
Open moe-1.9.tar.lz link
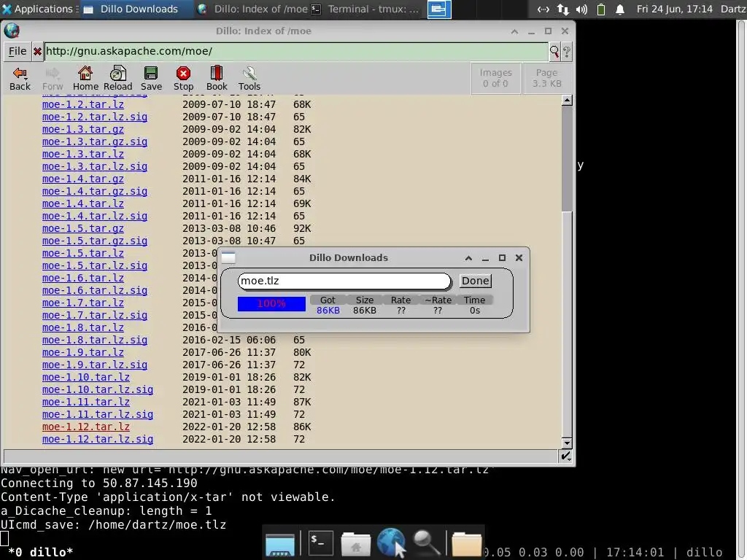tap(83, 352)
